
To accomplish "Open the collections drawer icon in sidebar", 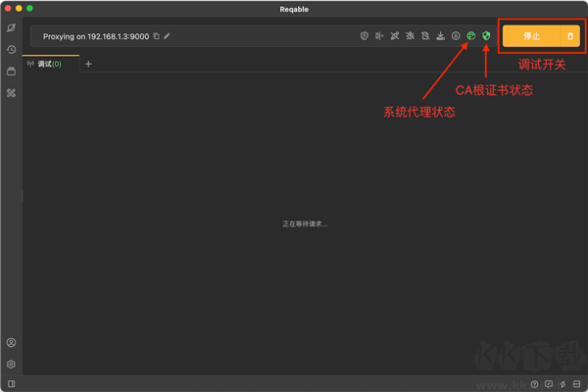I will pos(11,72).
